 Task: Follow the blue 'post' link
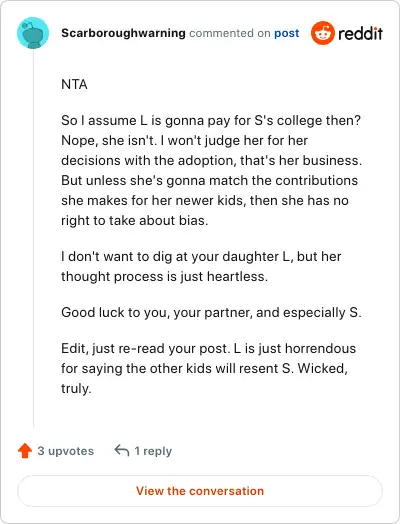click(x=286, y=33)
